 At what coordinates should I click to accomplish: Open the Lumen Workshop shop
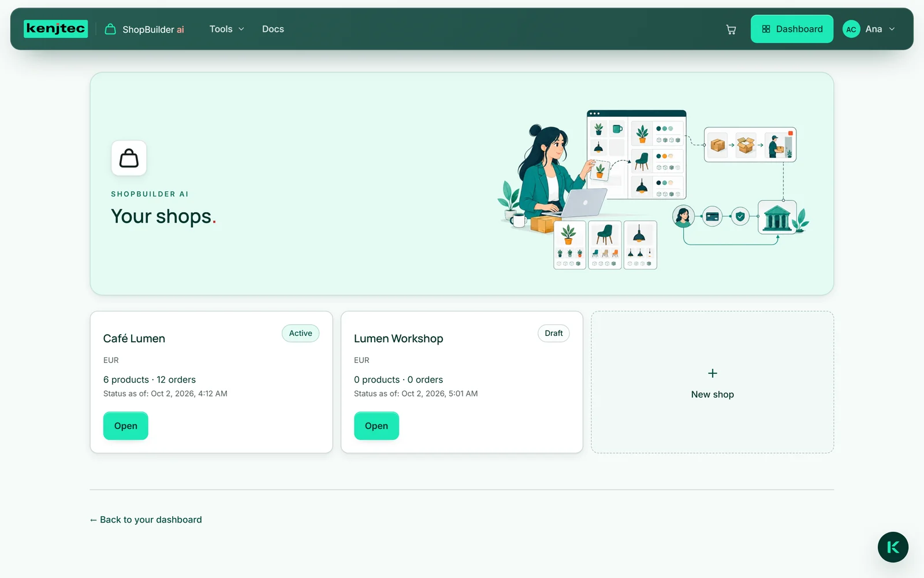tap(377, 425)
